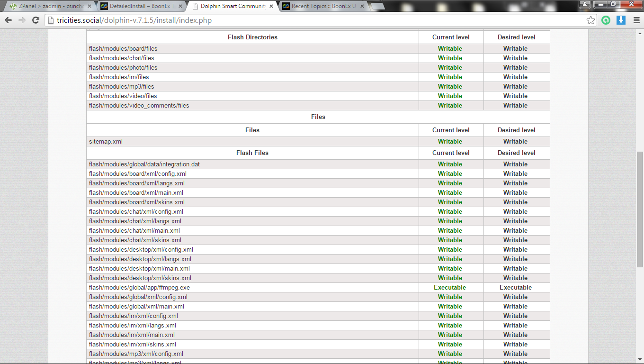Click flash/modules/desktop/xml/main.xml path
Screen dimensions: 644x364
coord(139,268)
